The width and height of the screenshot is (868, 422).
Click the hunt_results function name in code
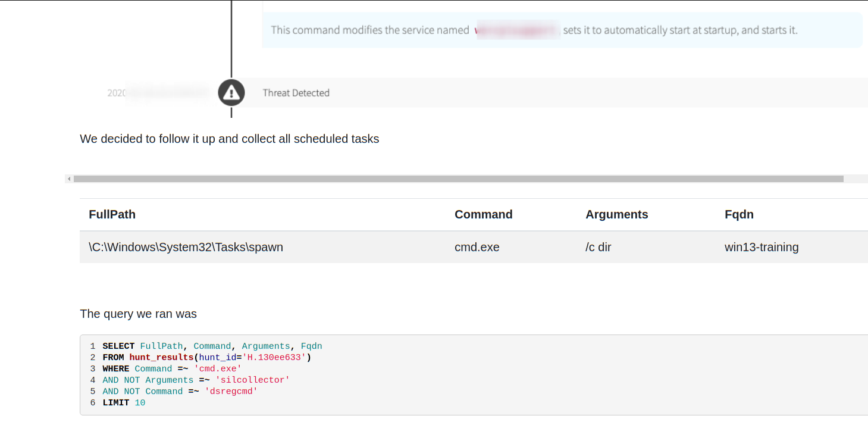[x=161, y=358]
